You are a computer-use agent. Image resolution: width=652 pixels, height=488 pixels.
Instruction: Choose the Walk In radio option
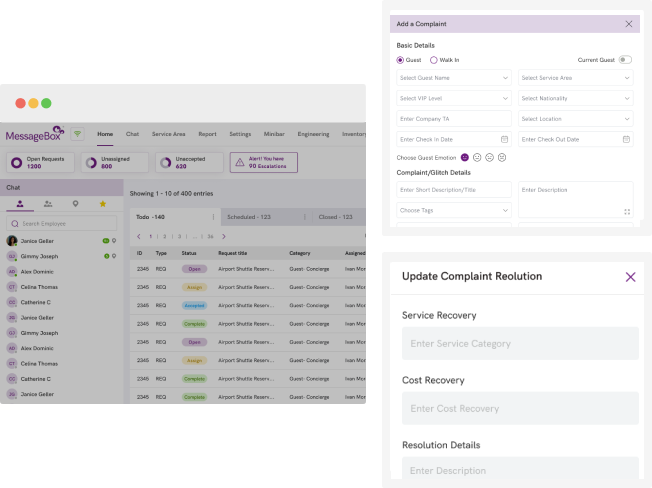click(x=434, y=60)
